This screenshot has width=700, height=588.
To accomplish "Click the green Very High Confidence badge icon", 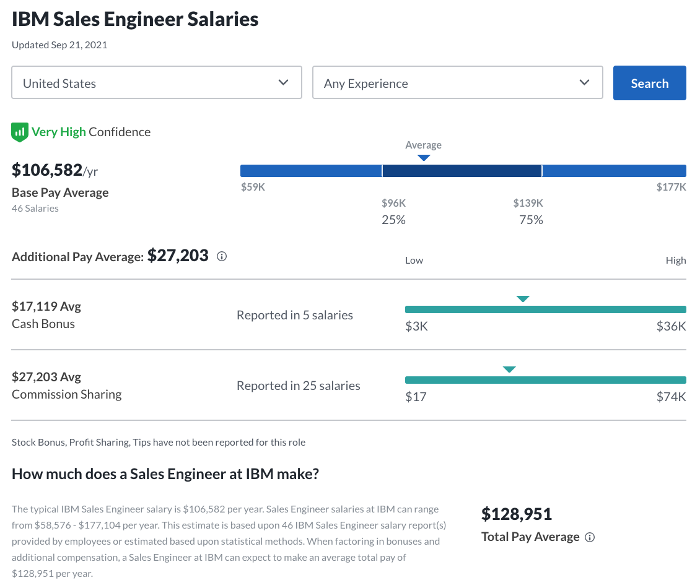I will click(x=20, y=132).
